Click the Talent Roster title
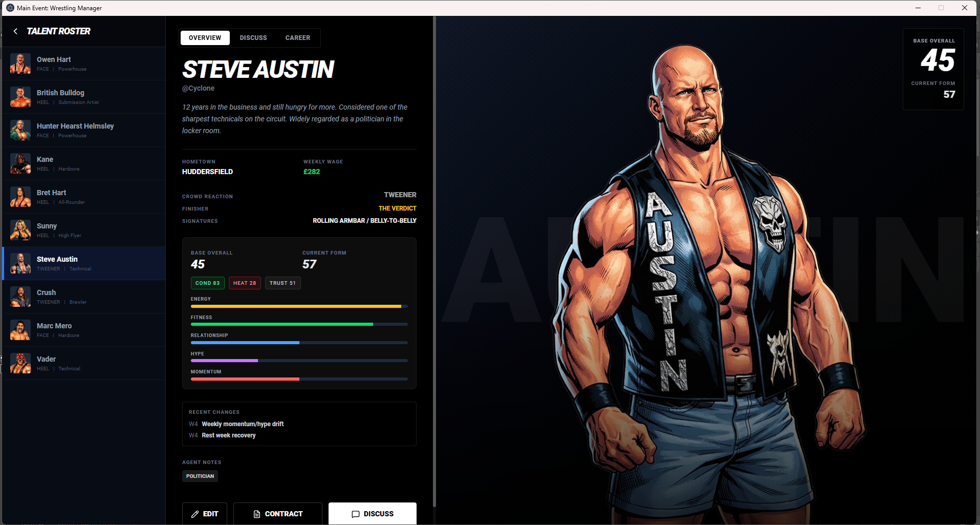This screenshot has width=980, height=525. coord(58,31)
